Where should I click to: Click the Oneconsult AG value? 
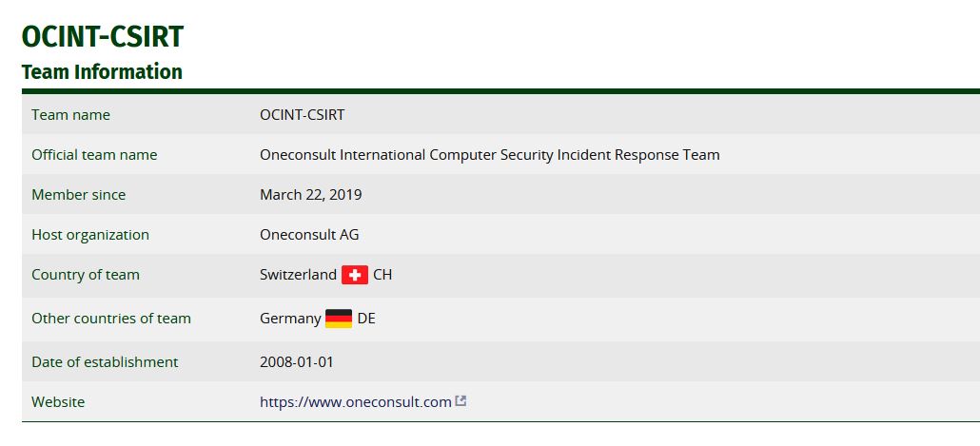309,235
